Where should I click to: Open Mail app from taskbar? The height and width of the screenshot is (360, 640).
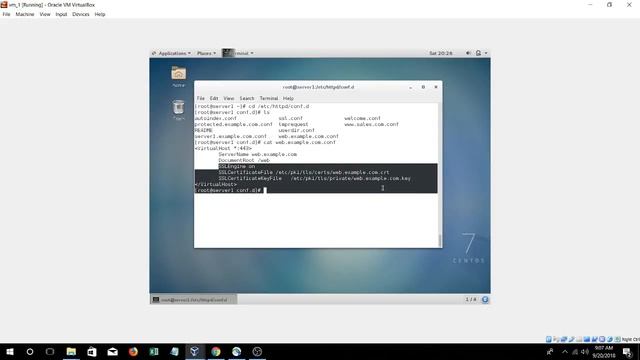click(x=113, y=351)
